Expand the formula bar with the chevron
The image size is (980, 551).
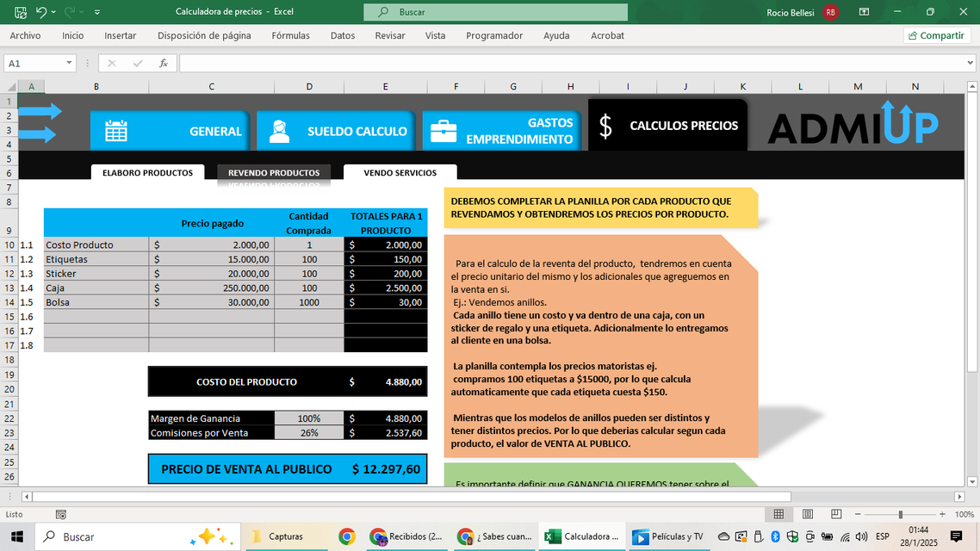(x=971, y=64)
